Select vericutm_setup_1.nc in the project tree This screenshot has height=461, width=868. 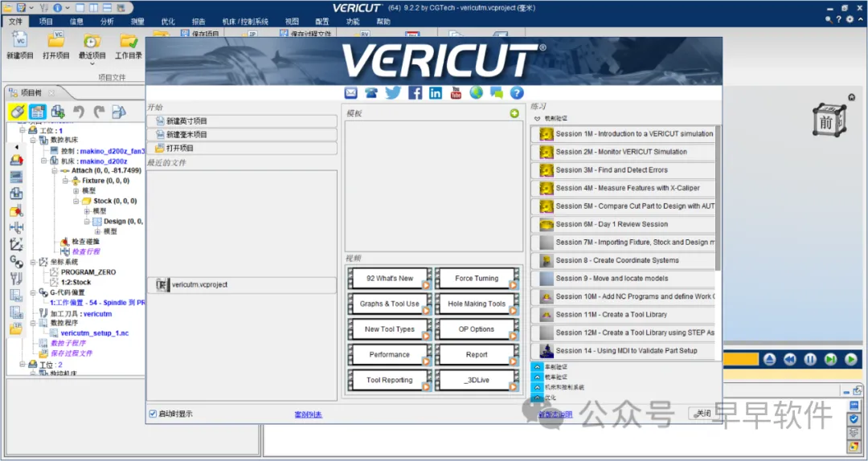point(94,333)
